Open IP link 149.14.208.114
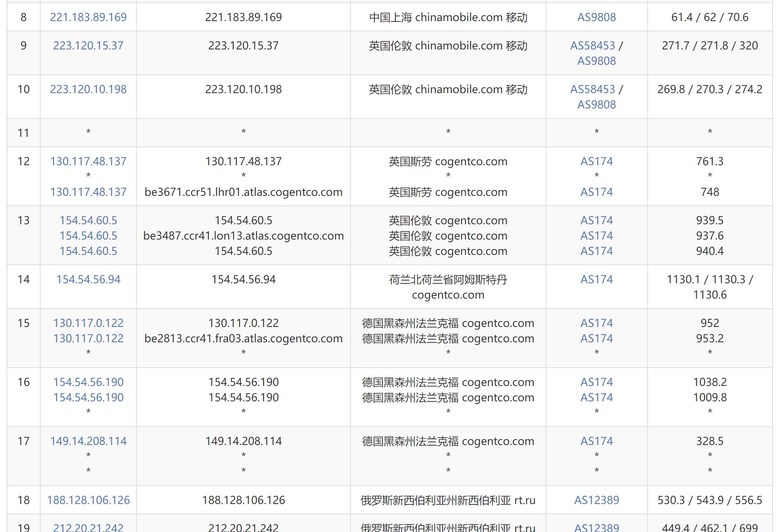 [x=88, y=441]
